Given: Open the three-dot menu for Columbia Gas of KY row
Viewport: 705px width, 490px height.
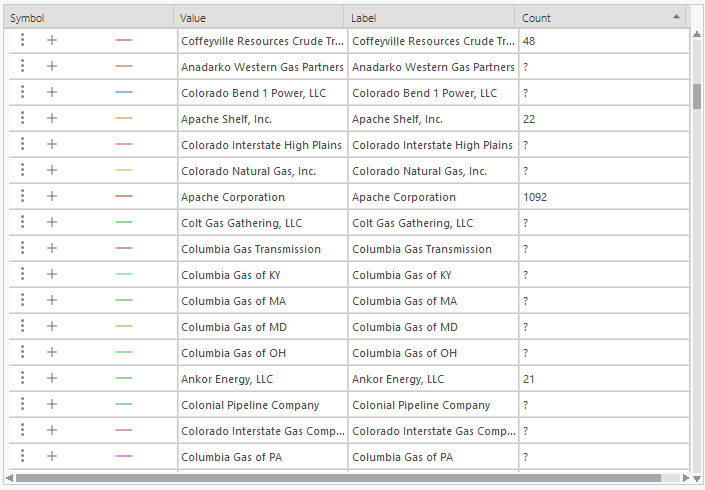Looking at the screenshot, I should [x=22, y=274].
